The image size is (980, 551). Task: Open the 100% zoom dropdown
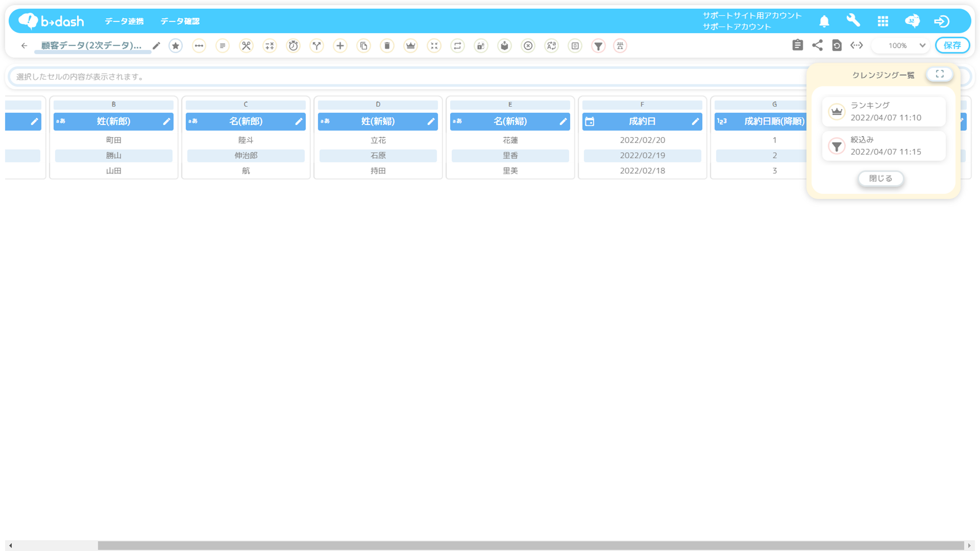point(901,45)
